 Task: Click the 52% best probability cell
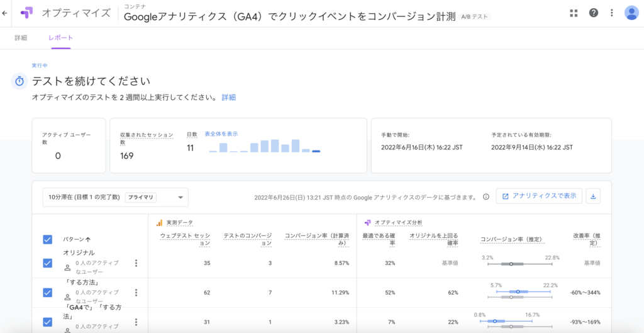[x=390, y=293]
